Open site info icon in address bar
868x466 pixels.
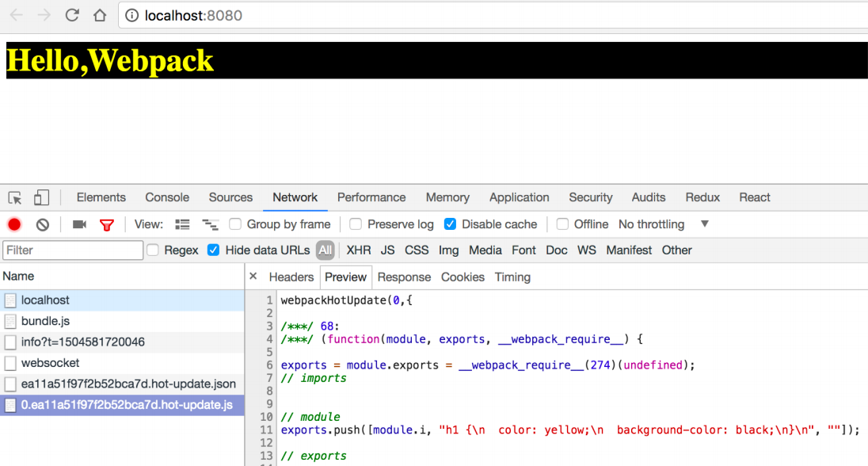pyautogui.click(x=131, y=16)
